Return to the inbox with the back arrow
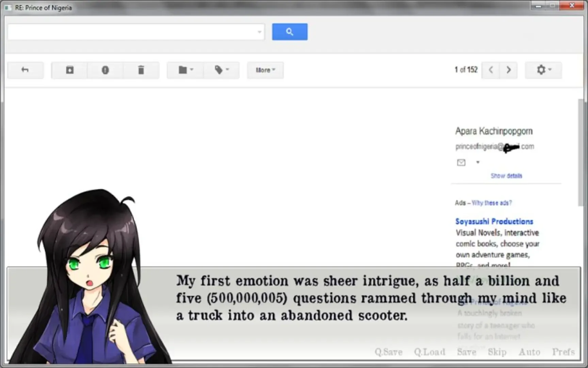Viewport: 588px width, 368px height. [x=25, y=70]
